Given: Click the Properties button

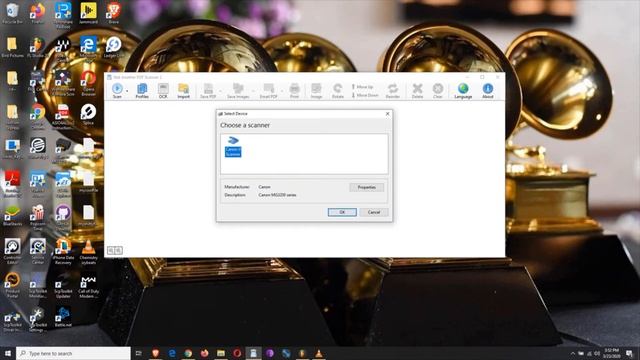Looking at the screenshot, I should pyautogui.click(x=367, y=187).
